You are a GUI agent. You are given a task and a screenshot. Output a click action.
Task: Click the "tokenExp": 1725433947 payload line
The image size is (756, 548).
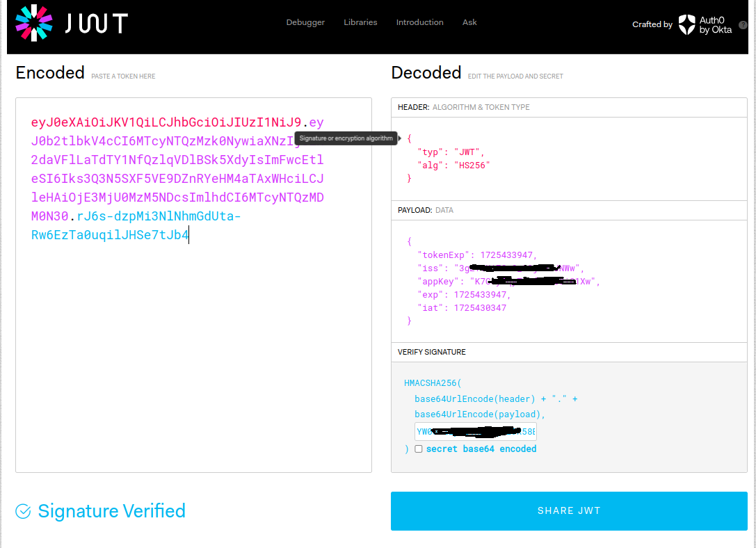[477, 255]
